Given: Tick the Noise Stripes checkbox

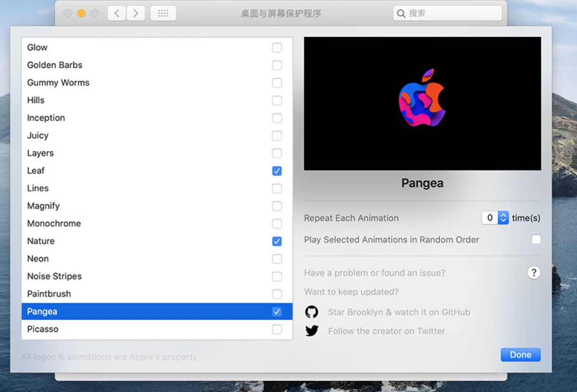Looking at the screenshot, I should (277, 277).
